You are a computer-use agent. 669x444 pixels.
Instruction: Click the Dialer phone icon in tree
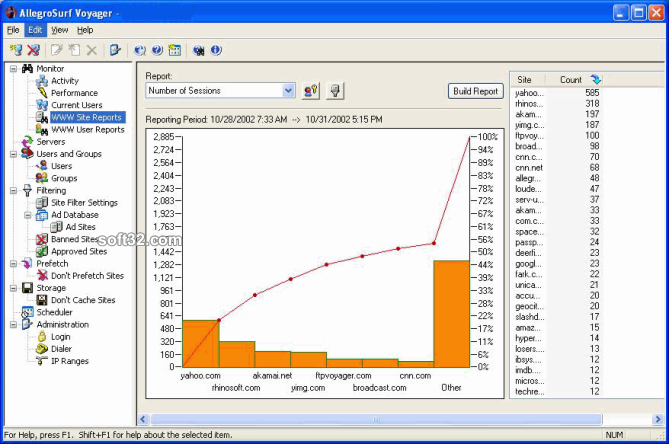(42, 348)
